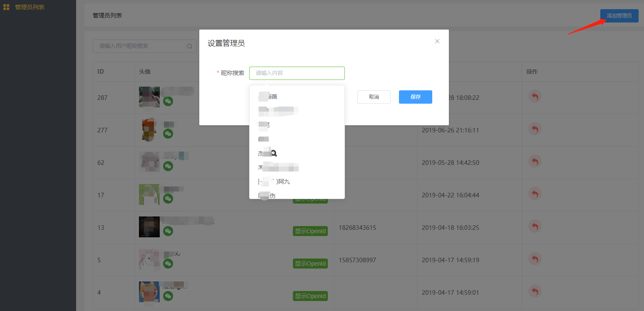Focus the 昵称搜索 input field
Image resolution: width=644 pixels, height=311 pixels.
pyautogui.click(x=297, y=73)
